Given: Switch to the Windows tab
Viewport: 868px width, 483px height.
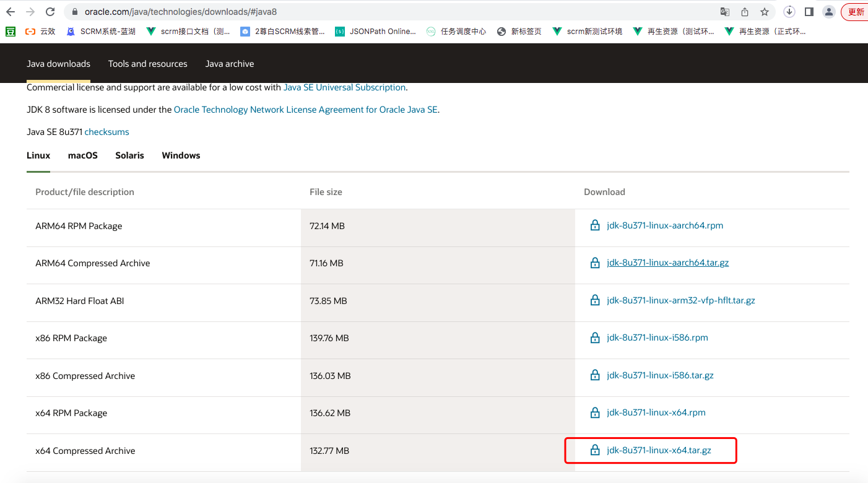Looking at the screenshot, I should tap(181, 155).
